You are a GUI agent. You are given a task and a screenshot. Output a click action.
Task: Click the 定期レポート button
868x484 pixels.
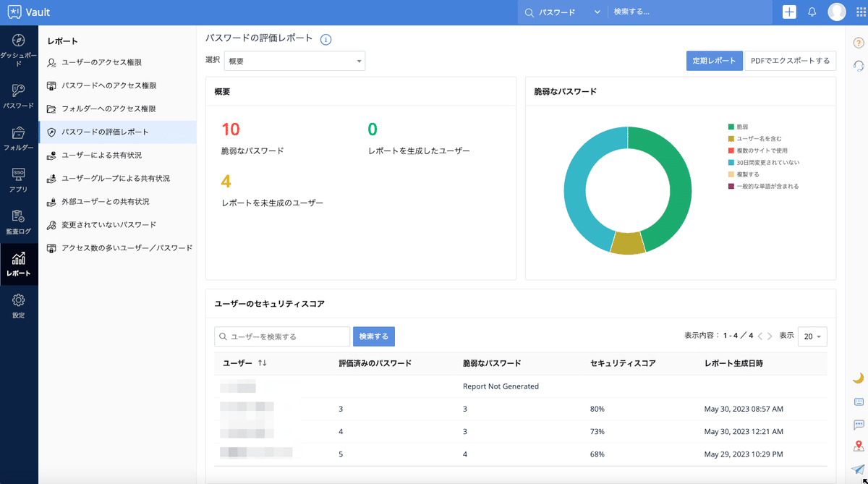(x=715, y=61)
